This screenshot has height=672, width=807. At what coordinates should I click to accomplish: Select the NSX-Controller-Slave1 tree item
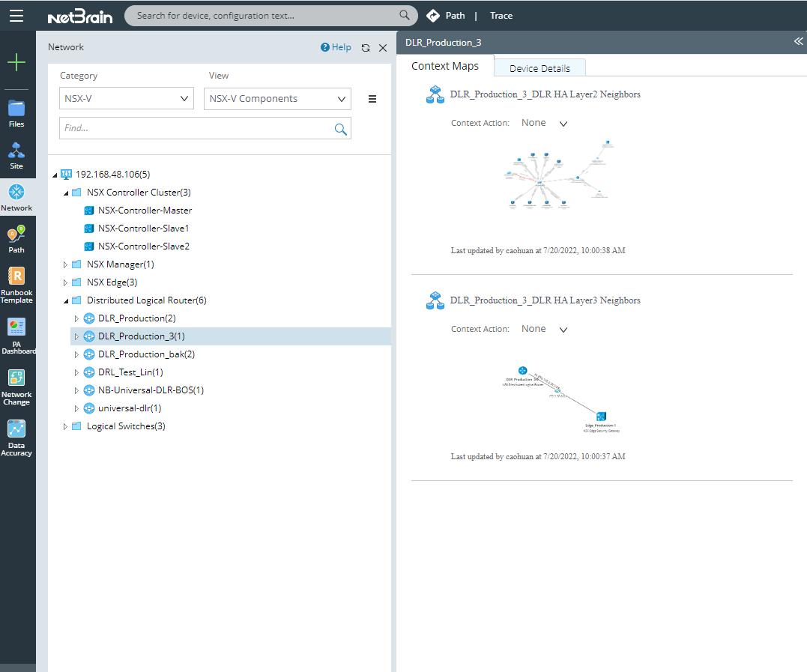coord(144,228)
